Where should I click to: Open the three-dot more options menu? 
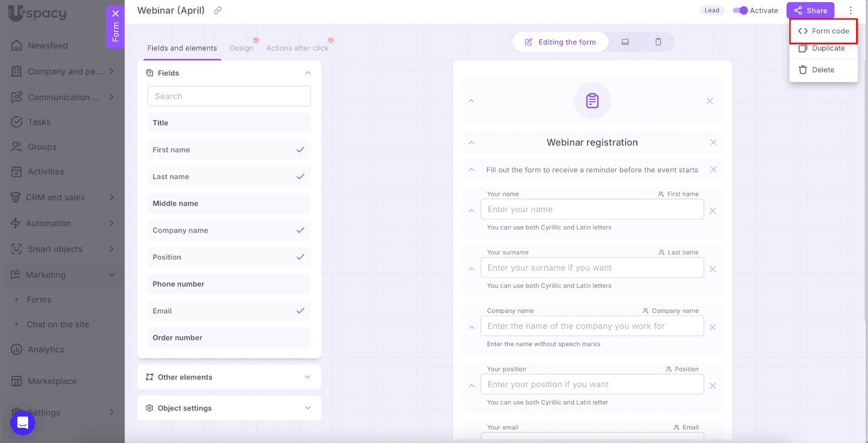[851, 10]
